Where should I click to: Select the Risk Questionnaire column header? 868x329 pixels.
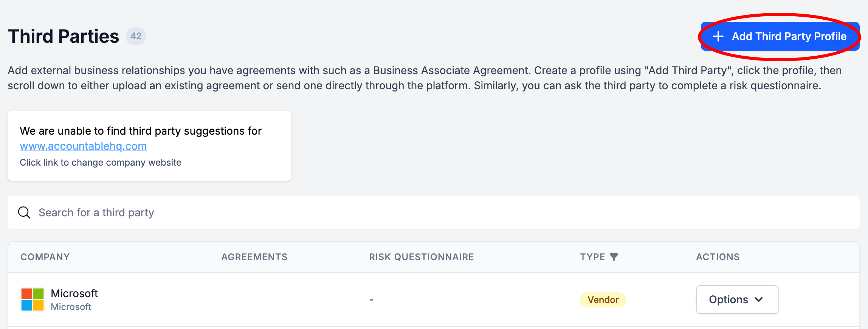[x=421, y=257]
